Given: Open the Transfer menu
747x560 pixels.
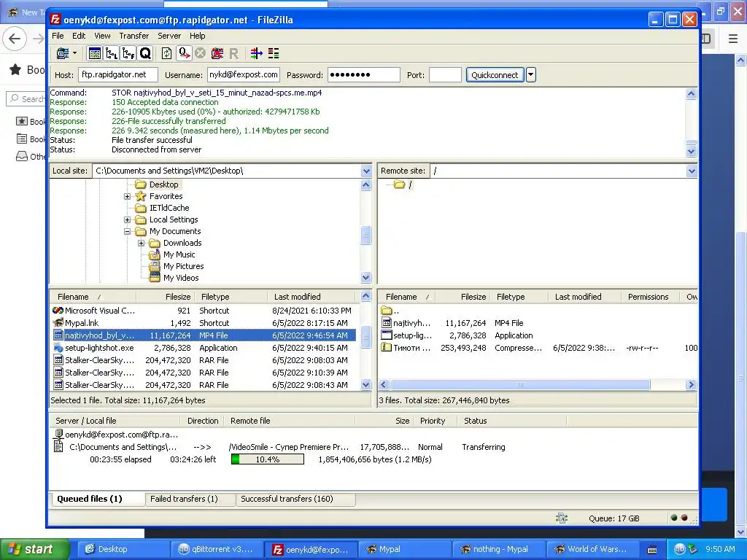Looking at the screenshot, I should click(134, 36).
